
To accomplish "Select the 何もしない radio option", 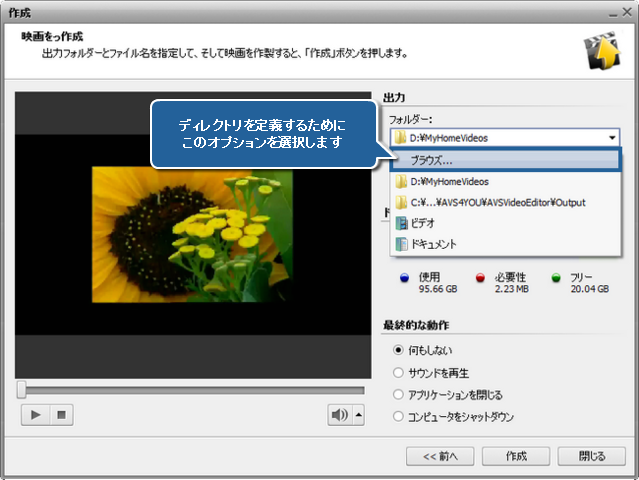I will 399,351.
